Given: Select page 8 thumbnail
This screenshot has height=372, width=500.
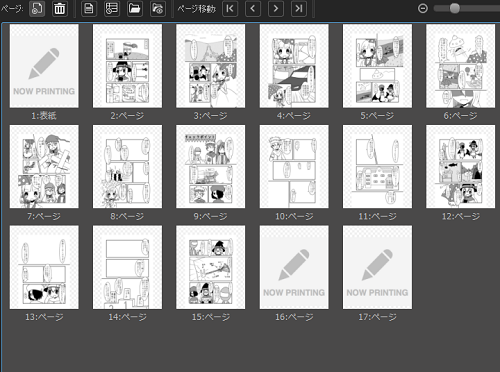Looking at the screenshot, I should (x=127, y=167).
